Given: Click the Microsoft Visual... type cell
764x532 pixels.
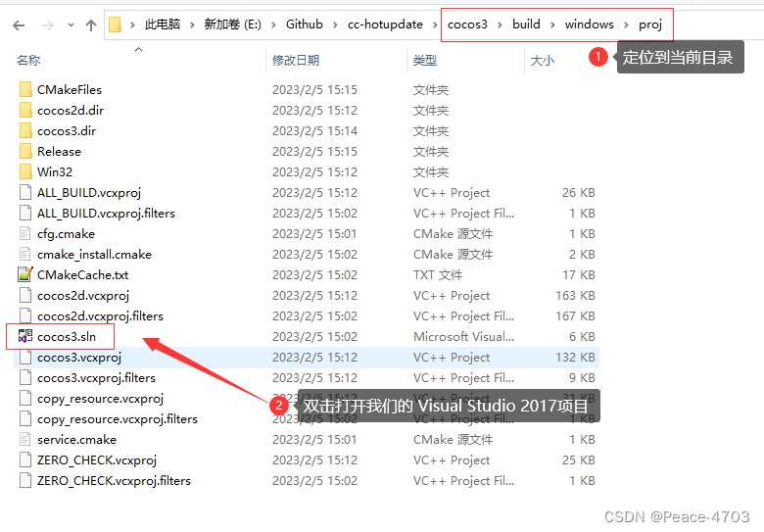Looking at the screenshot, I should coord(463,337).
